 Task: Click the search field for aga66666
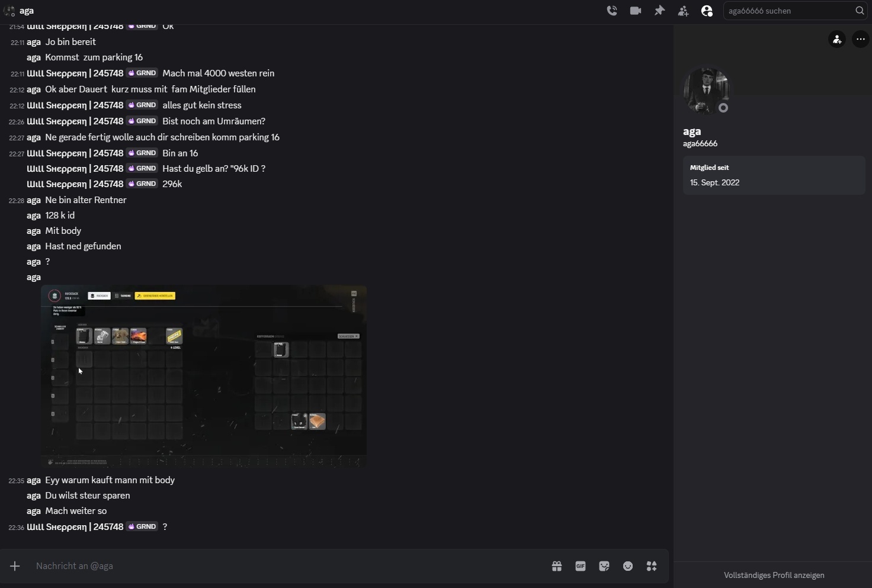point(788,11)
